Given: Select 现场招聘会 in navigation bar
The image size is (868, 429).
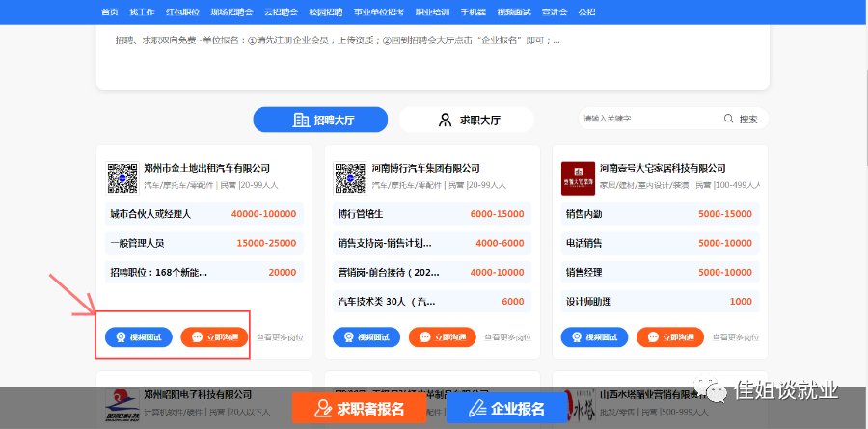Looking at the screenshot, I should 231,13.
